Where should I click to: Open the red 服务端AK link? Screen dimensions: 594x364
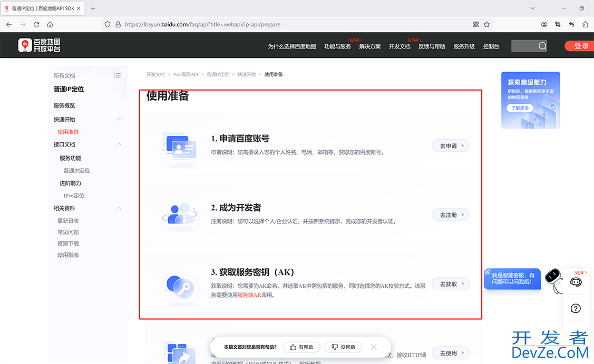[249, 295]
